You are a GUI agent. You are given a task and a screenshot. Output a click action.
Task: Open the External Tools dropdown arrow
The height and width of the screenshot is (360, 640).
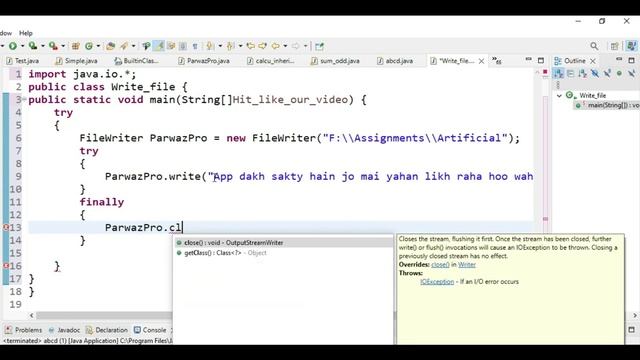click(63, 46)
